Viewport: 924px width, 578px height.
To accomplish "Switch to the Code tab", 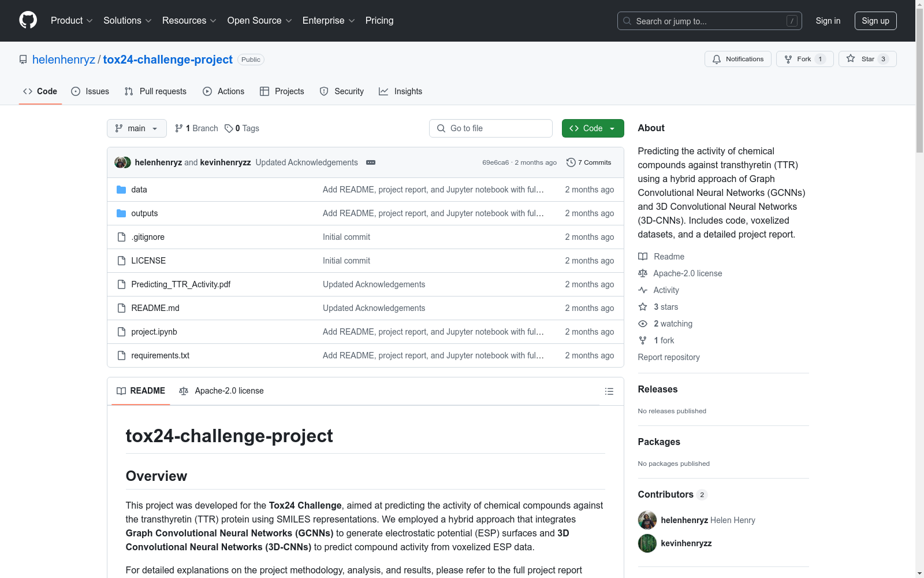I will pos(40,91).
